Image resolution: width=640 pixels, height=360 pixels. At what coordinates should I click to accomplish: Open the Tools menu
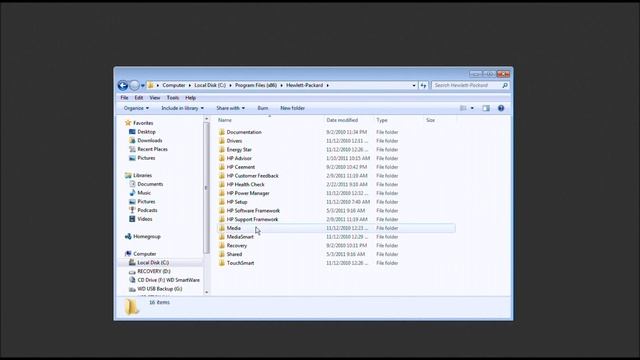click(x=173, y=98)
